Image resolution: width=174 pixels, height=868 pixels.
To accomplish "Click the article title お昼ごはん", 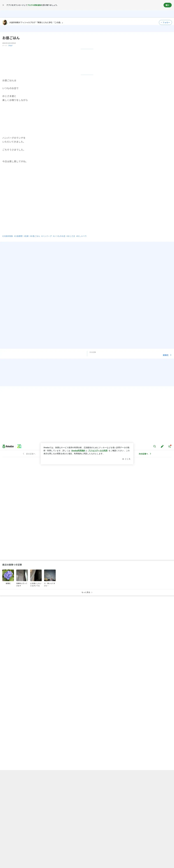I will tap(11, 38).
